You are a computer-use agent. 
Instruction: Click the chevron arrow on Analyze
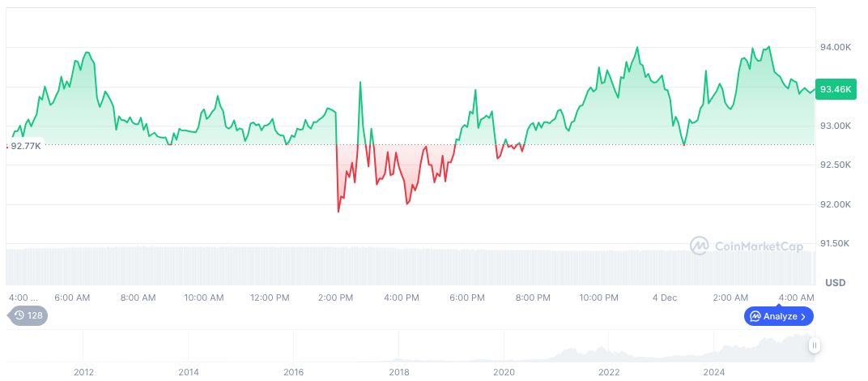803,316
